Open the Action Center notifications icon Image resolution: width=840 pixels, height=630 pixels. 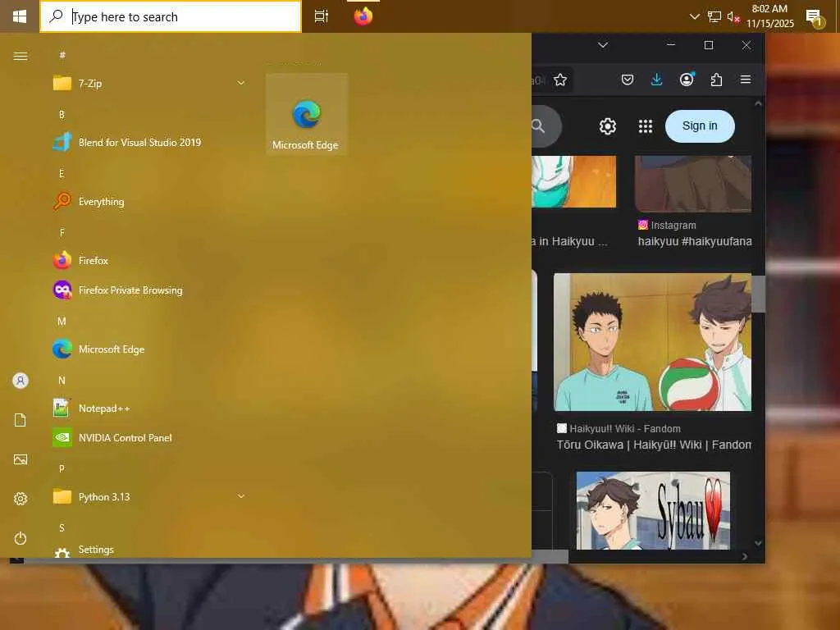point(815,17)
